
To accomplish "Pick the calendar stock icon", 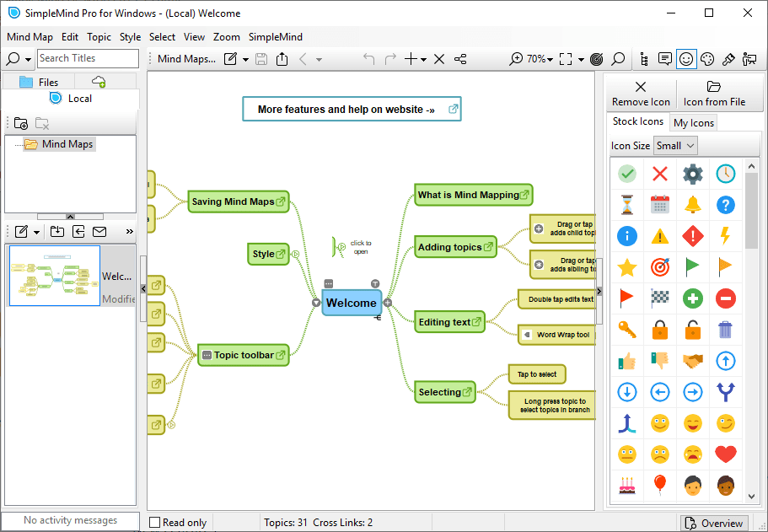I will 660,205.
